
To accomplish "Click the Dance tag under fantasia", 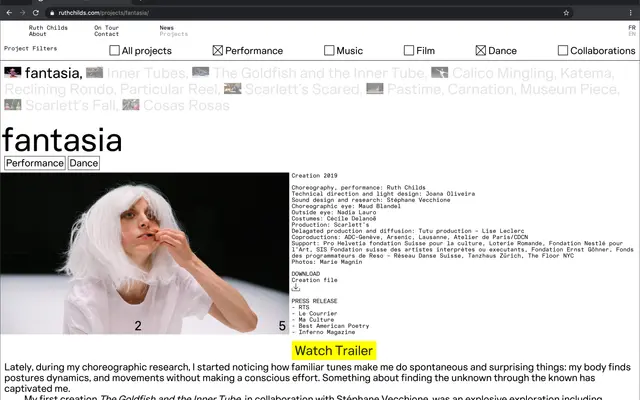I will (84, 163).
